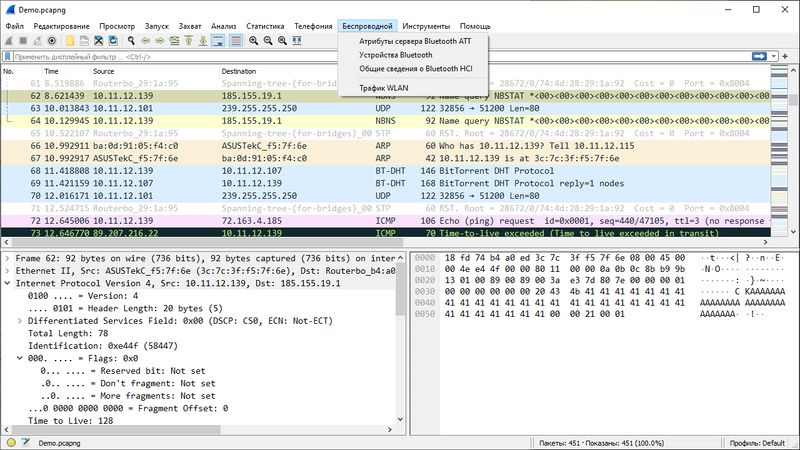The image size is (800, 450).
Task: Apply display filter arrow button
Action: [759, 56]
